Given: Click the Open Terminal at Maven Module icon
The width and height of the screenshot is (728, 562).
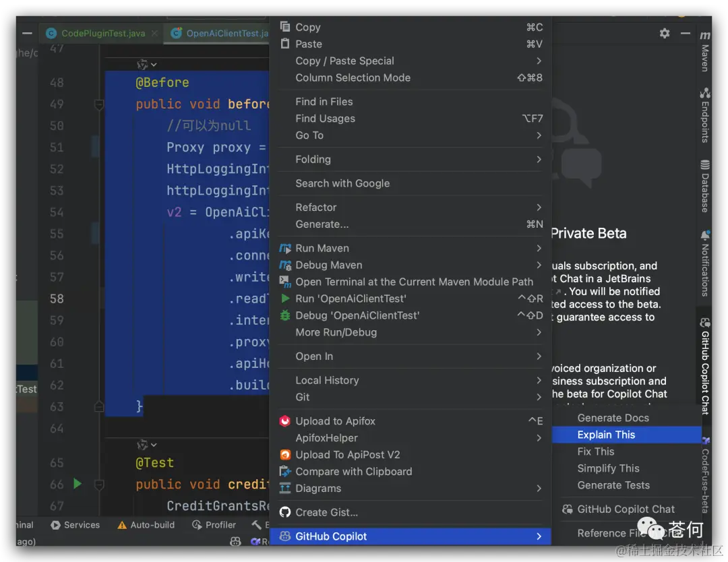Looking at the screenshot, I should click(285, 282).
